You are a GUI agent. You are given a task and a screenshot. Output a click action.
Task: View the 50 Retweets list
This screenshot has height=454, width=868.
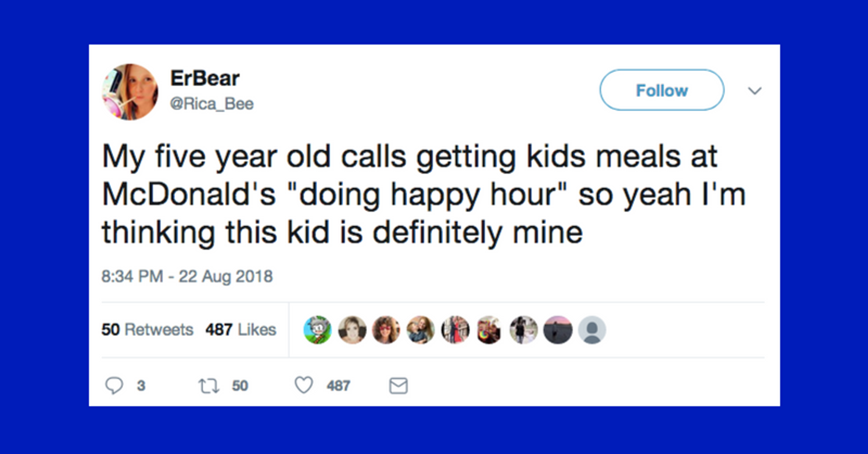pos(147,329)
